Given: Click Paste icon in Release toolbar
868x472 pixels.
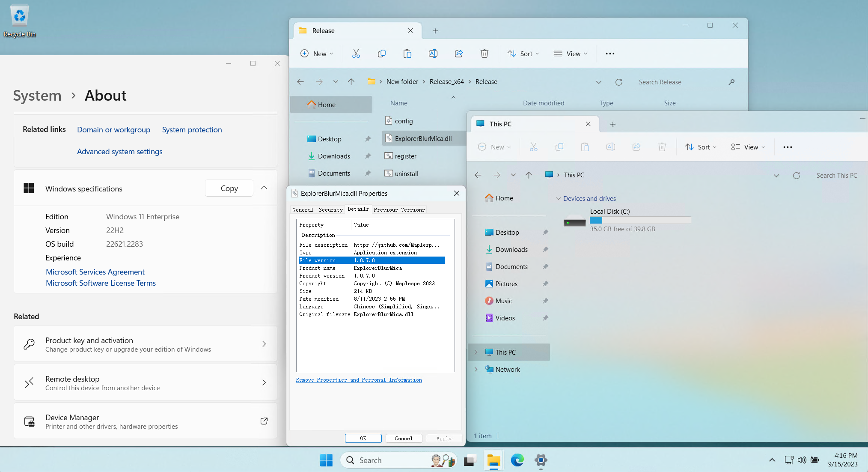Looking at the screenshot, I should coord(407,54).
